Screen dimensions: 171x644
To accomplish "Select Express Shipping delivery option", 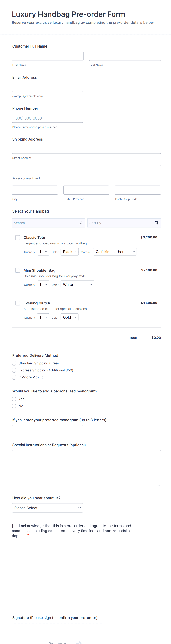I will tap(14, 370).
